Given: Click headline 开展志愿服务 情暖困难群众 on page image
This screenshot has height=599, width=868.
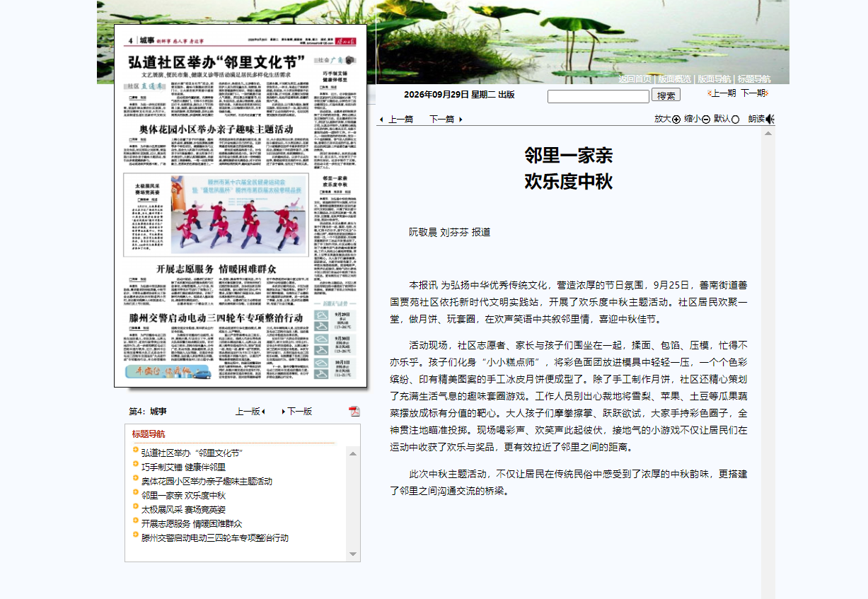Looking at the screenshot, I should [216, 269].
